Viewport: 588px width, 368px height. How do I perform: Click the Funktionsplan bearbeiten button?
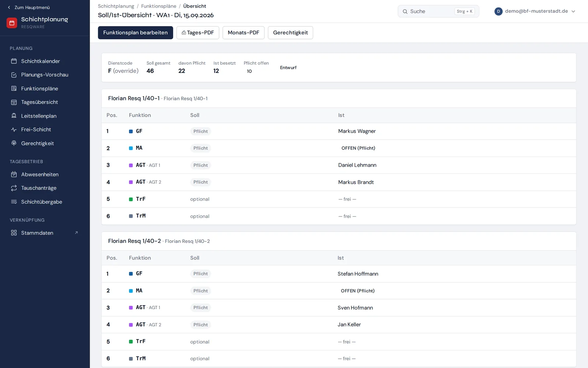point(135,33)
